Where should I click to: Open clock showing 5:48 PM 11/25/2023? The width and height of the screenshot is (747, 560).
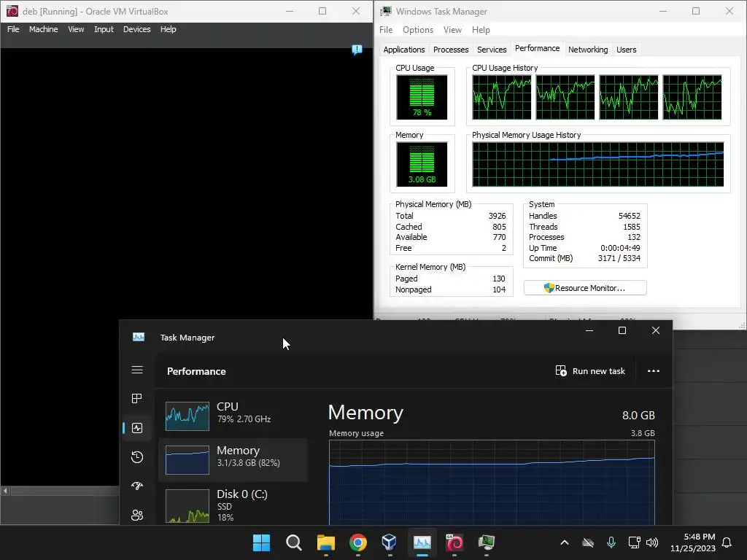coord(693,542)
